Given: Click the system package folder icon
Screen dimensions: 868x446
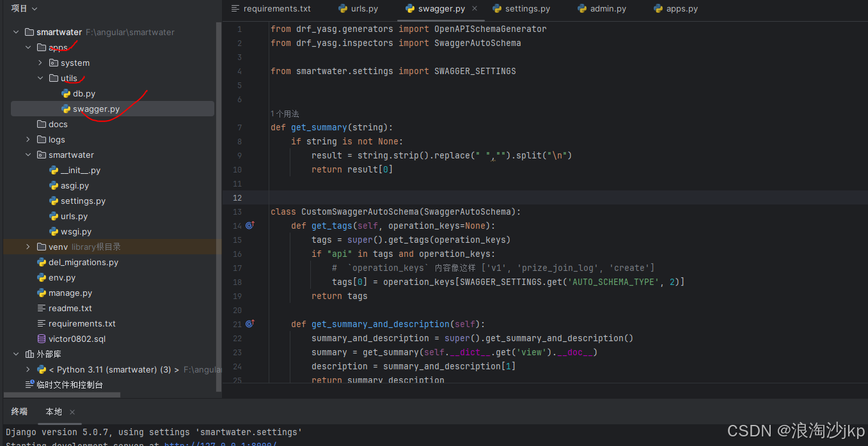Looking at the screenshot, I should [54, 63].
